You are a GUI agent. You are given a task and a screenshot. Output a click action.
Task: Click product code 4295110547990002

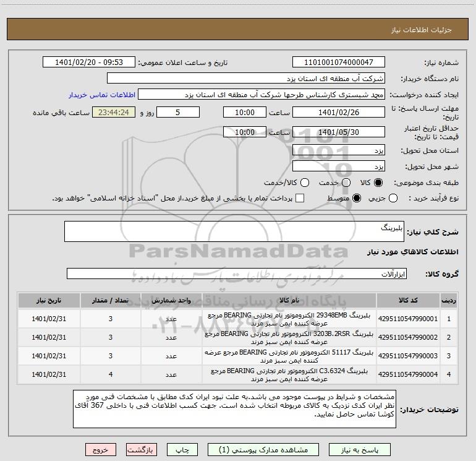pos(408,337)
